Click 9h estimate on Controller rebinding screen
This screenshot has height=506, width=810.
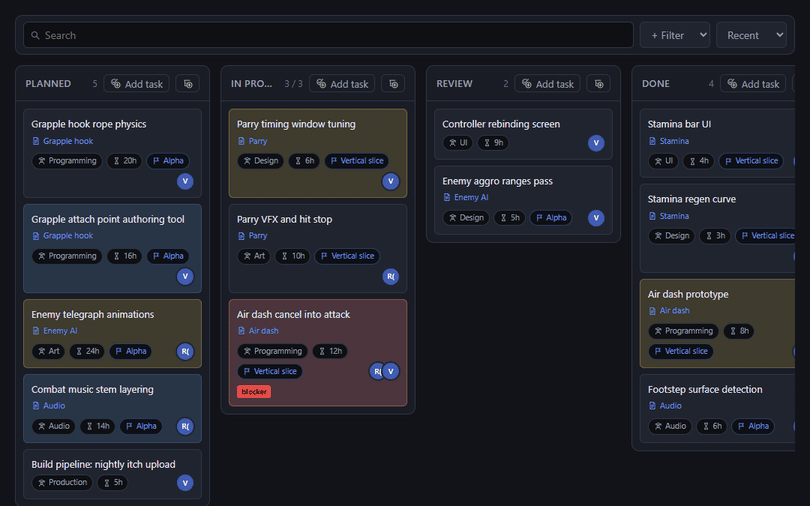pos(493,143)
